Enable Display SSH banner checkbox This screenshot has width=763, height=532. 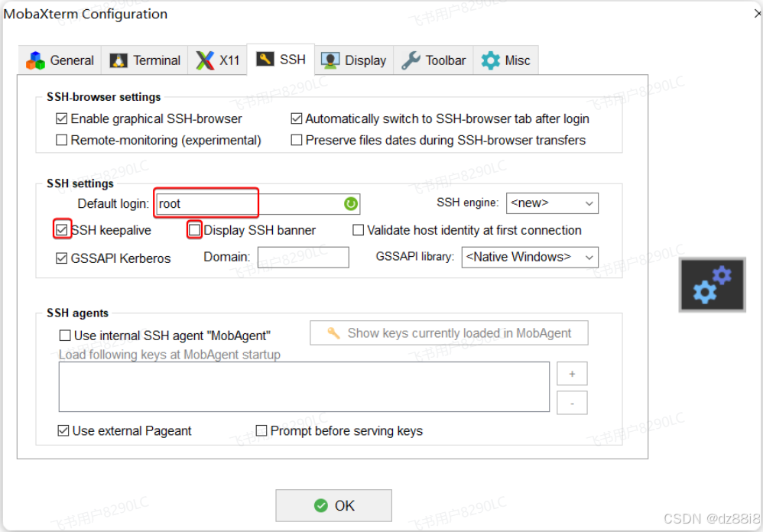[194, 229]
